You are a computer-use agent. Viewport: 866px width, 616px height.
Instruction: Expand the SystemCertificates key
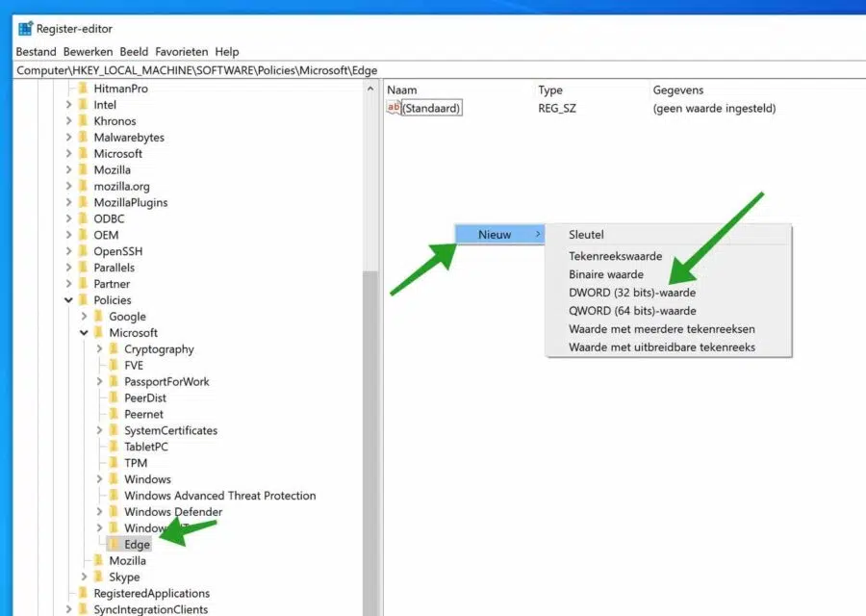(x=99, y=430)
